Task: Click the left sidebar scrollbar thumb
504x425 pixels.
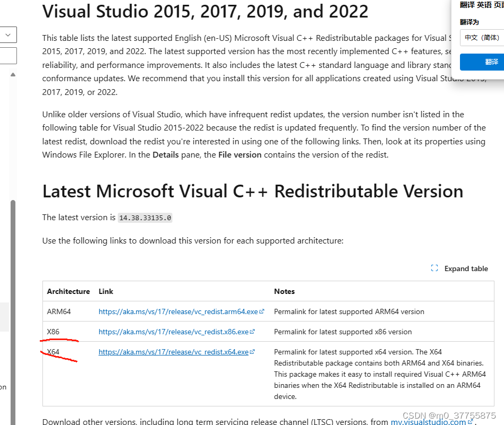Action: coord(13,312)
